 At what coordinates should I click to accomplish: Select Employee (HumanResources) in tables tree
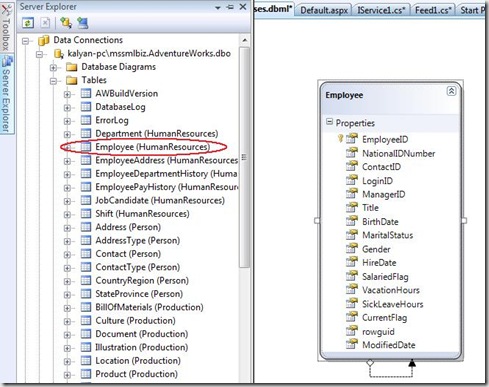coord(153,147)
